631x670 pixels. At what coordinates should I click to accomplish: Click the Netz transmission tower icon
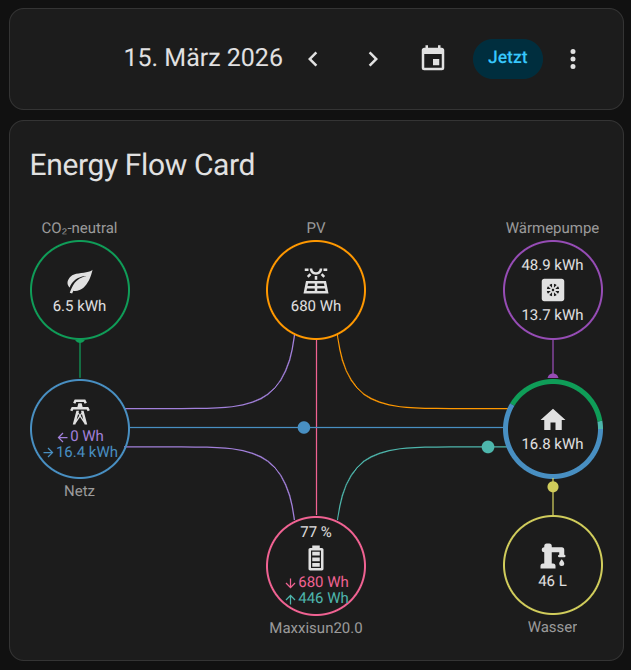point(80,412)
